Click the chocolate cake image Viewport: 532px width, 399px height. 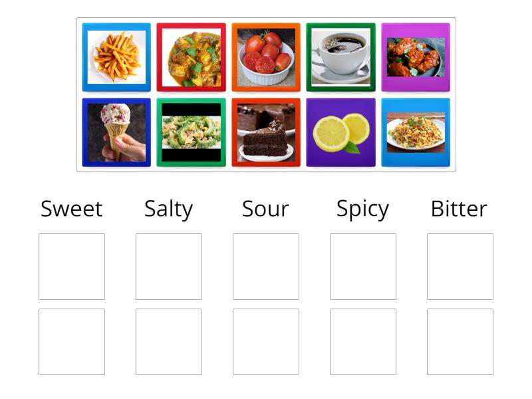266,132
